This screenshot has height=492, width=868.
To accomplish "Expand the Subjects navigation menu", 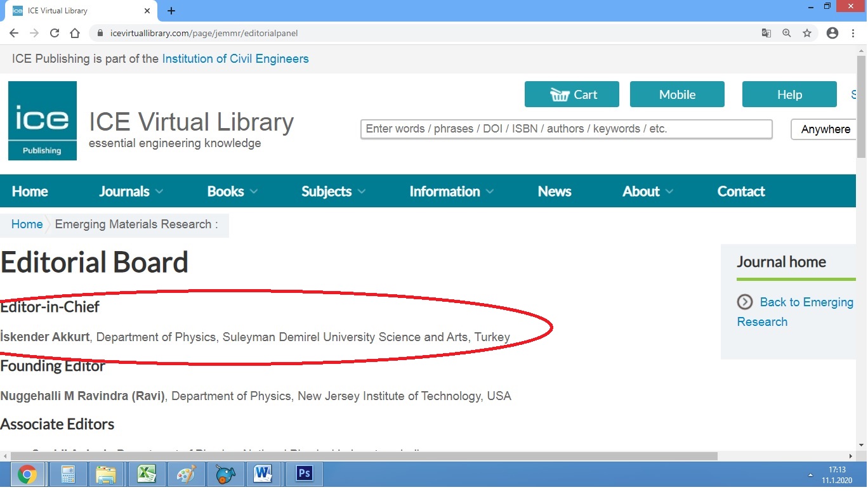I will point(334,191).
